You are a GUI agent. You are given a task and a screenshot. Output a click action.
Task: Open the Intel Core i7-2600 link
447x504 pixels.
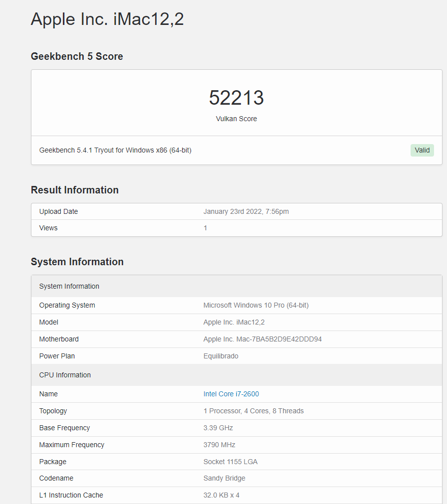tap(231, 394)
